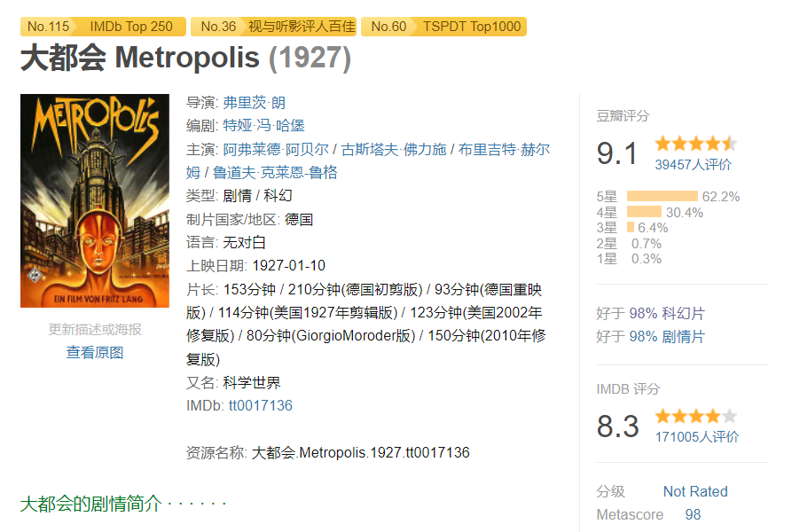Open actor 阿弗莱德·阿贝尔 page

(x=276, y=150)
